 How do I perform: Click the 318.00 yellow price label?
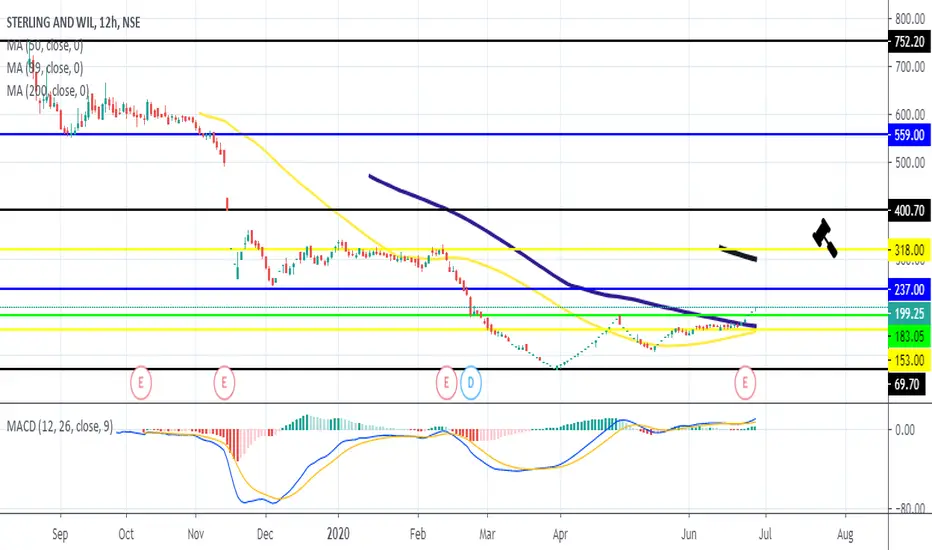coord(909,250)
